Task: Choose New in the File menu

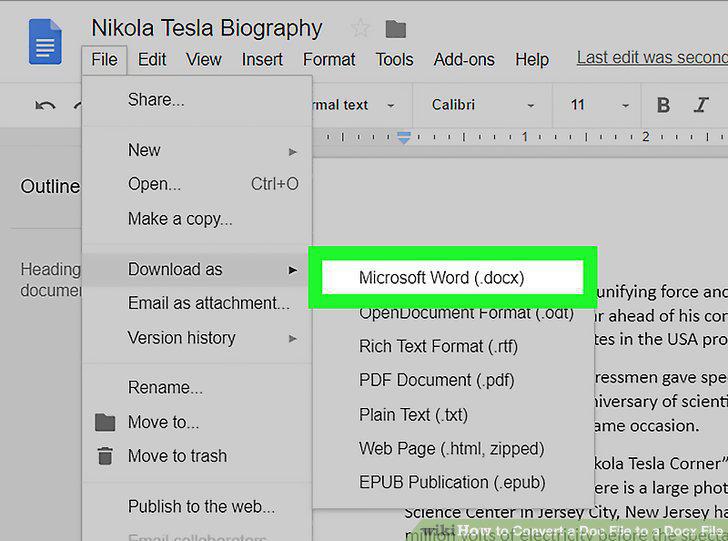Action: coord(197,150)
